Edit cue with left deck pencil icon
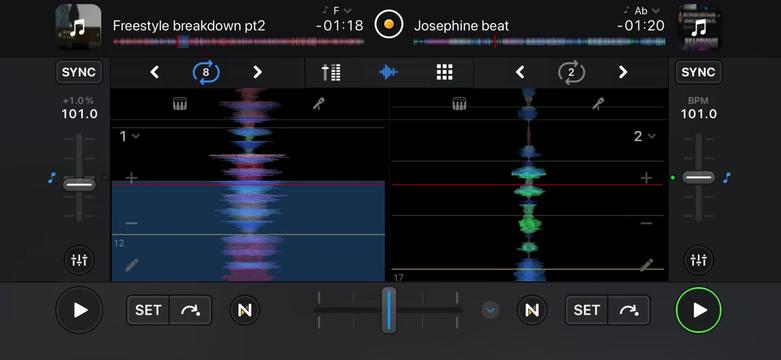This screenshot has height=360, width=781. [x=131, y=265]
